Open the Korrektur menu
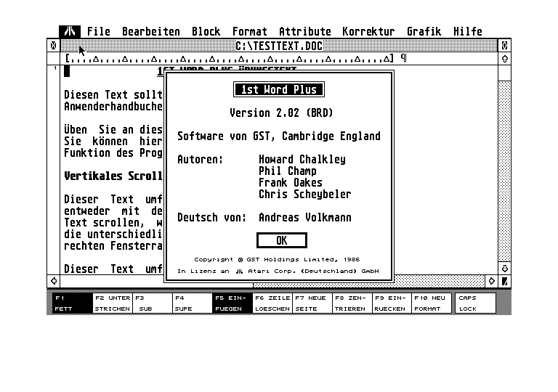This screenshot has height=392, width=558. (x=368, y=31)
